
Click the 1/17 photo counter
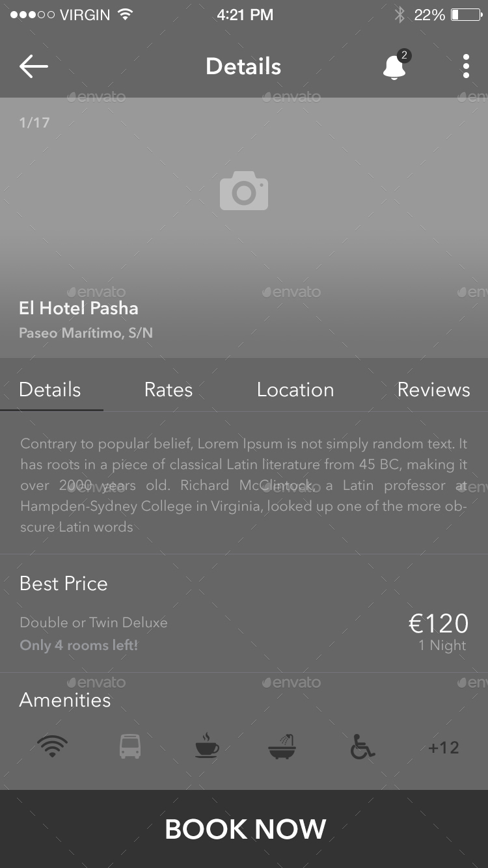[x=34, y=122]
